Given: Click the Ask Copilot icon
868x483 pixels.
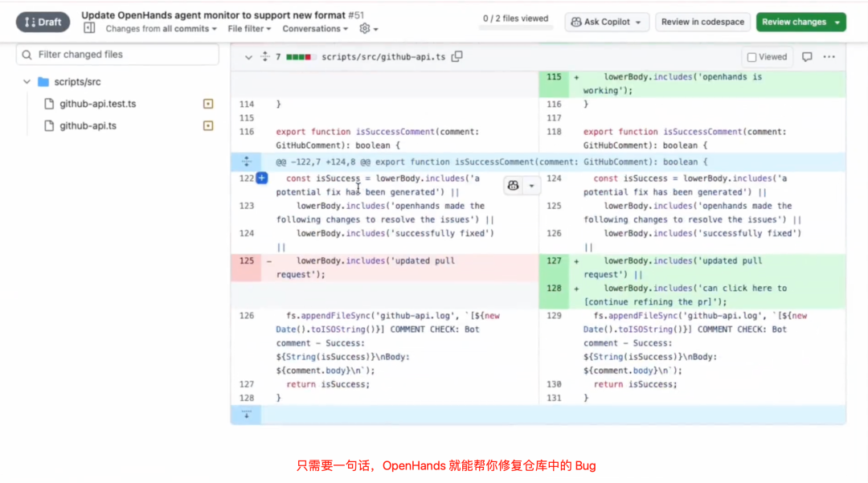Looking at the screenshot, I should tap(576, 23).
